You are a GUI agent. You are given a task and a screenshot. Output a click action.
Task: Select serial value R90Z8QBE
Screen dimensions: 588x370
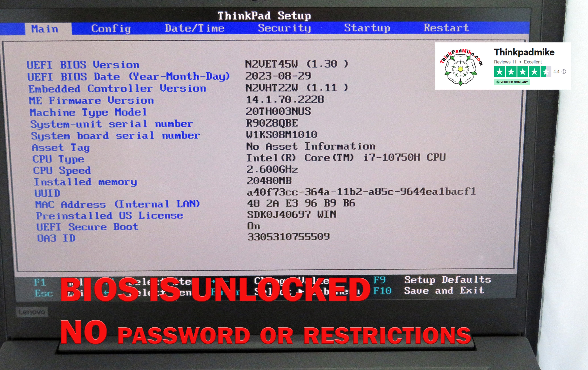click(272, 123)
